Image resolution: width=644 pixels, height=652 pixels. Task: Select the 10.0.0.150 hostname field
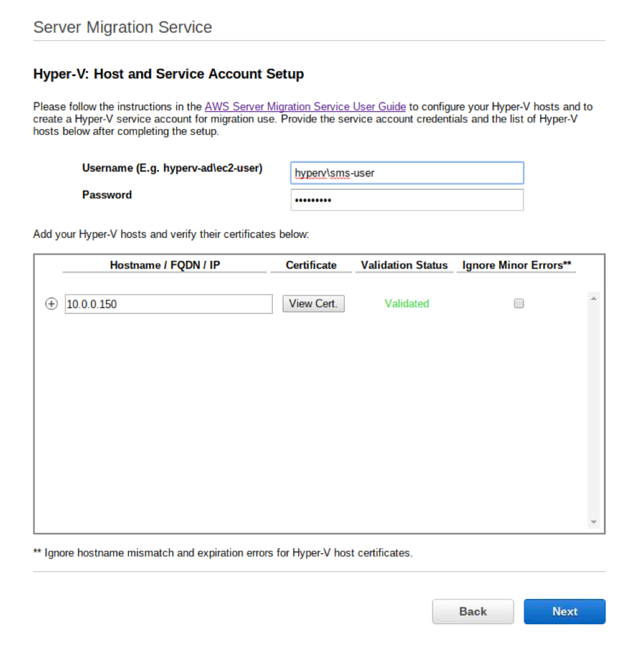169,304
